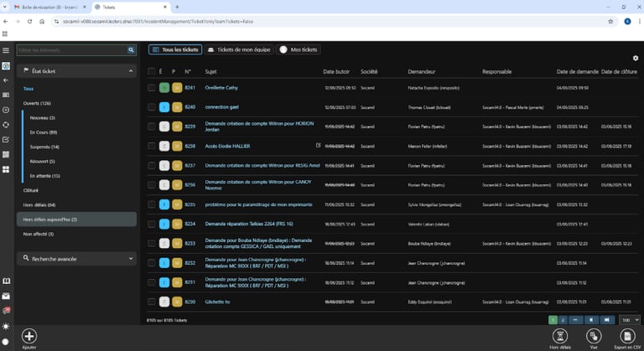Open ticket Accès Elodie HALLIER

pyautogui.click(x=227, y=146)
